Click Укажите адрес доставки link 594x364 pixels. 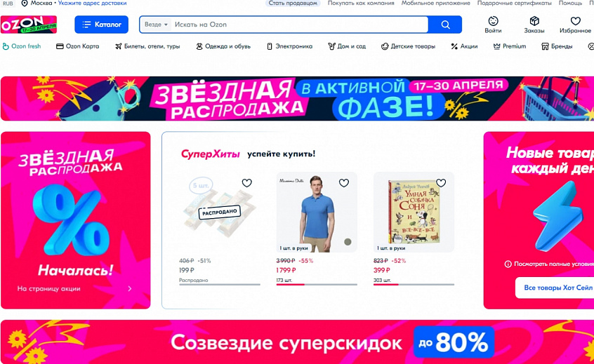[x=93, y=3]
